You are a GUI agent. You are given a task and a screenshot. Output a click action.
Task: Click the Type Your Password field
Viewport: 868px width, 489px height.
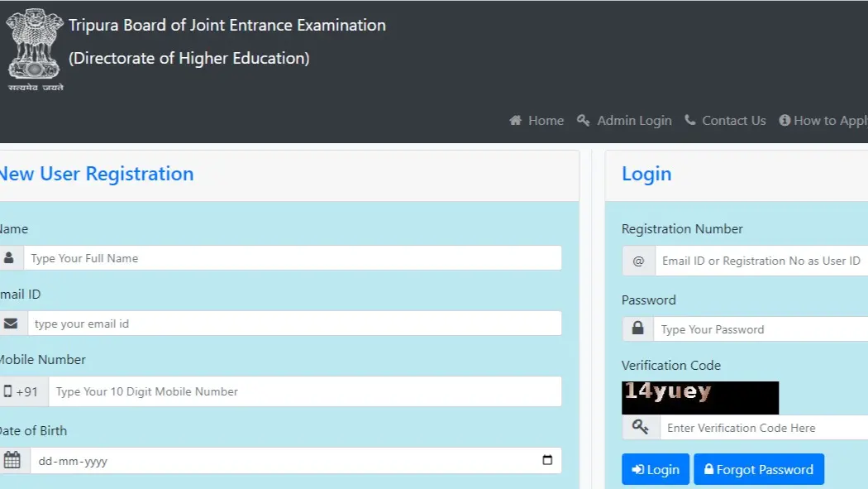760,328
